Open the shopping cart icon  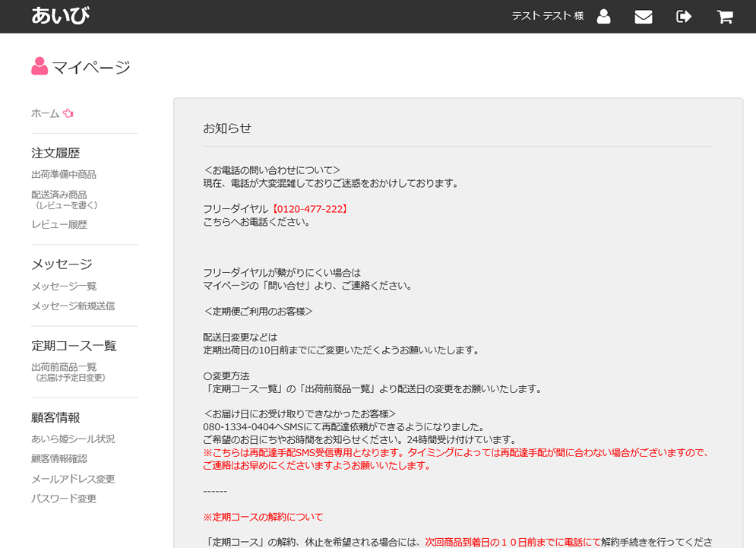tap(725, 17)
